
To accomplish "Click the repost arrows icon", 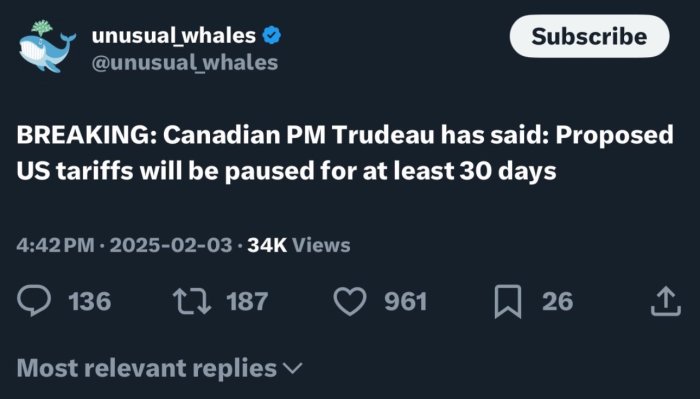I will point(192,301).
